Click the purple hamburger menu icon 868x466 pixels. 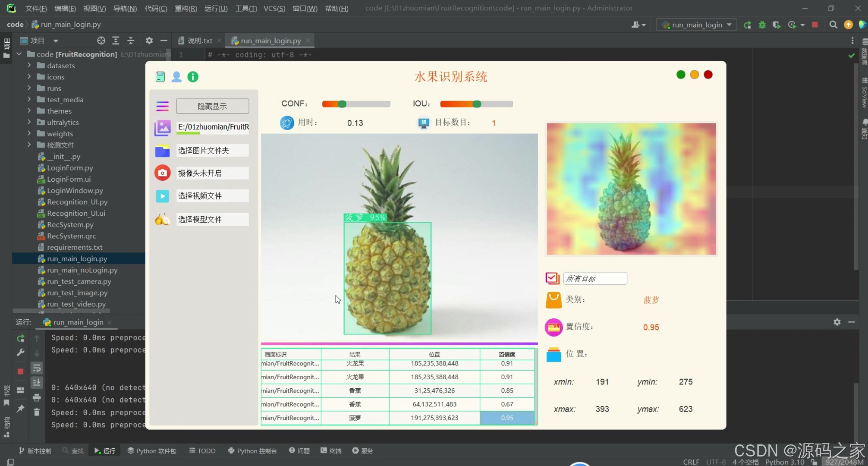(x=162, y=106)
